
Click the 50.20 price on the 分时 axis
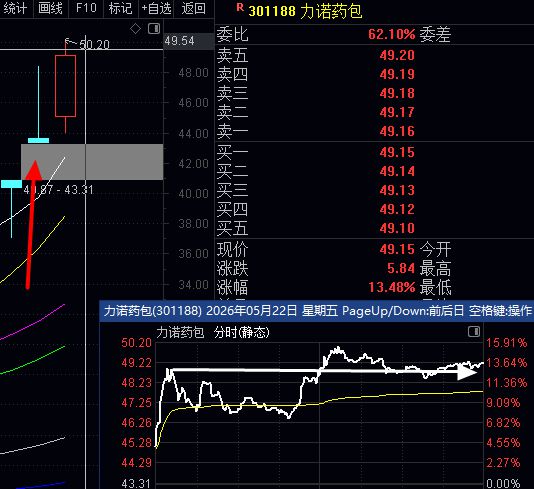click(136, 343)
